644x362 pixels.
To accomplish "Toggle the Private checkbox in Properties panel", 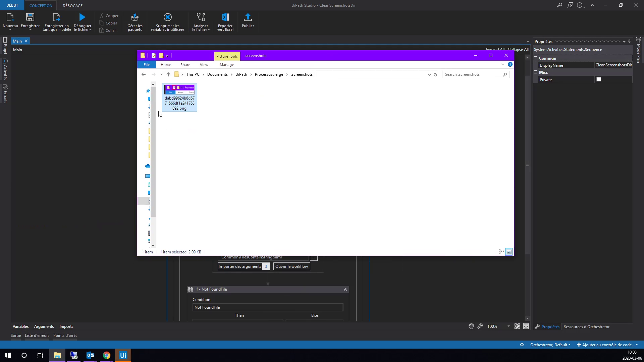I will (x=599, y=79).
